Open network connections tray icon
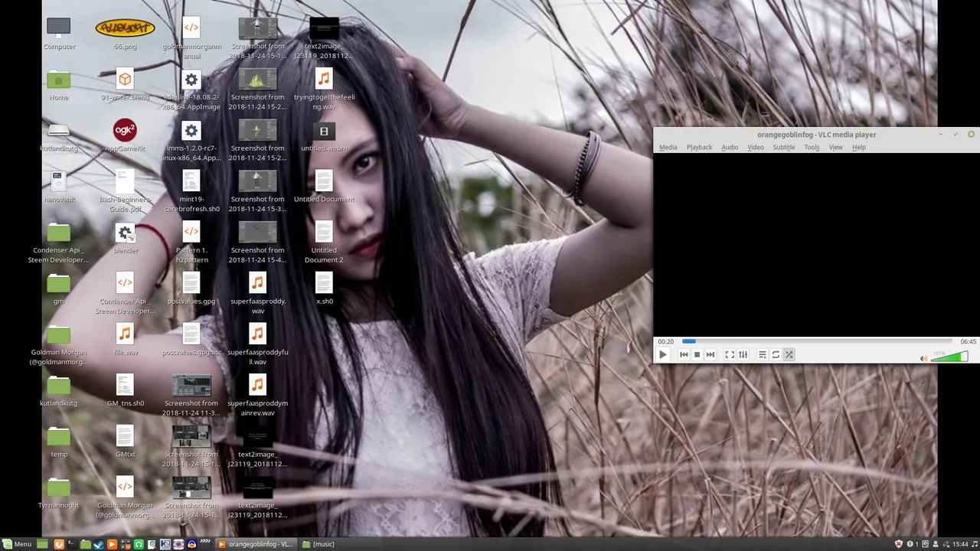980x551 pixels. coord(946,544)
